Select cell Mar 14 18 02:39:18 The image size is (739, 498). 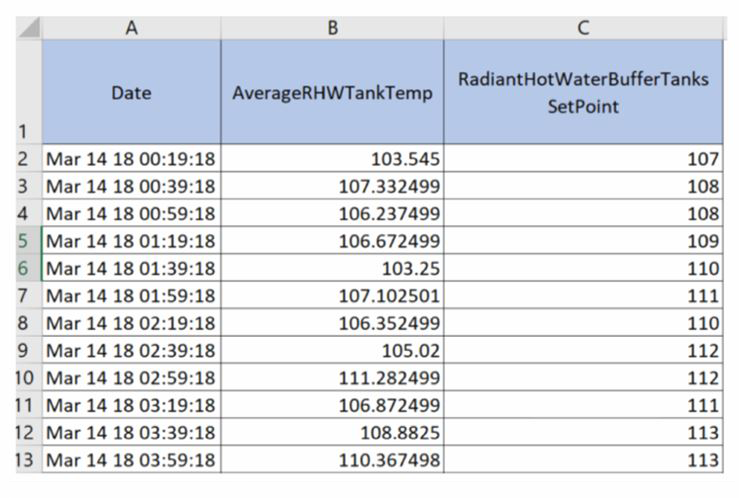coord(131,350)
